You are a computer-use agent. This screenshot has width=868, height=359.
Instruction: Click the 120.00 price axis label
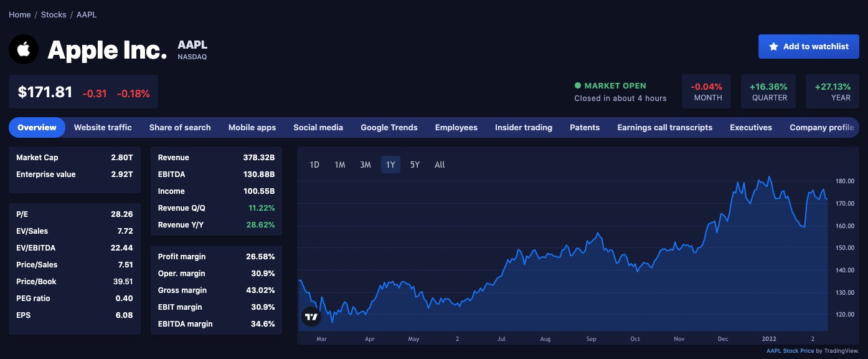(845, 315)
